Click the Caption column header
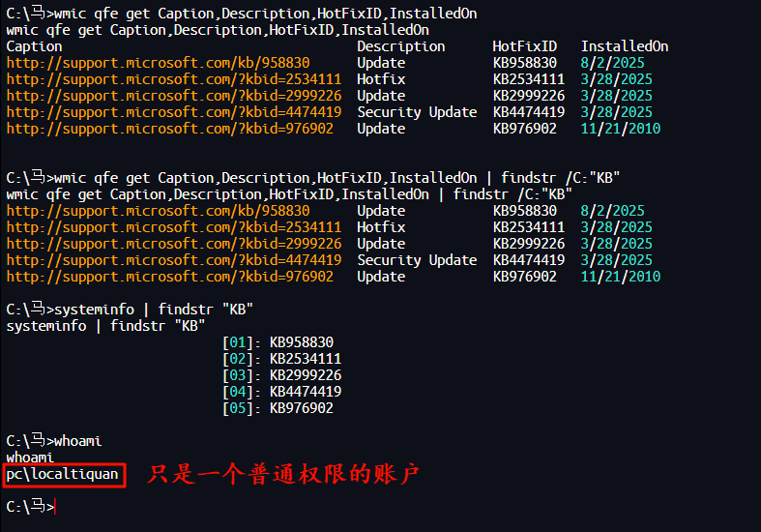761x532 pixels. 34,46
